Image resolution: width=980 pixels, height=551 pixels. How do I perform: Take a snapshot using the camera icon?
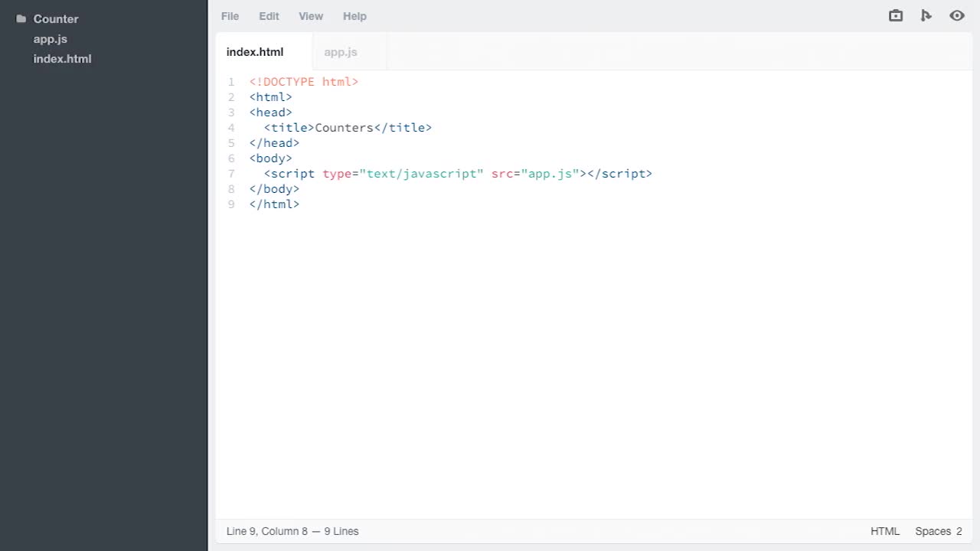click(x=895, y=15)
